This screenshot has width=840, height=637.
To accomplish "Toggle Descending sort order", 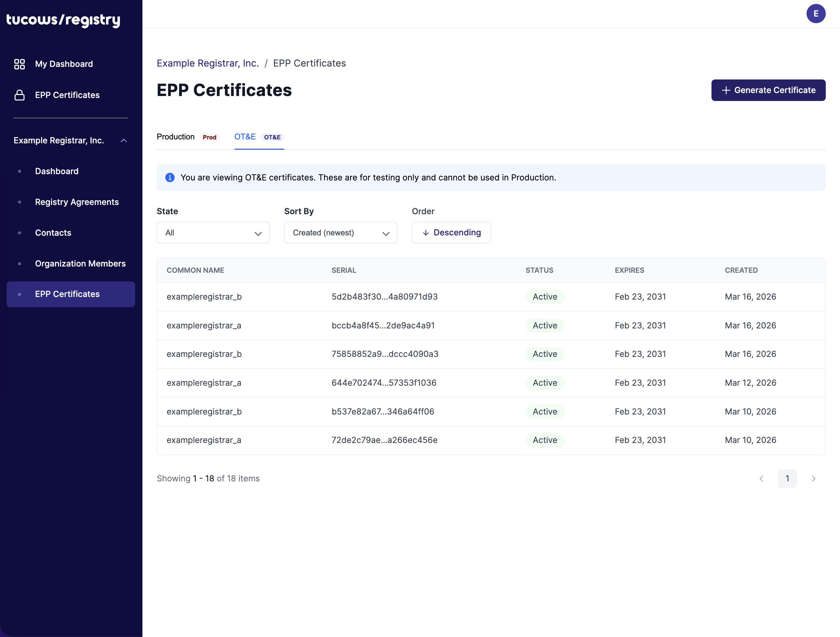I will (451, 232).
